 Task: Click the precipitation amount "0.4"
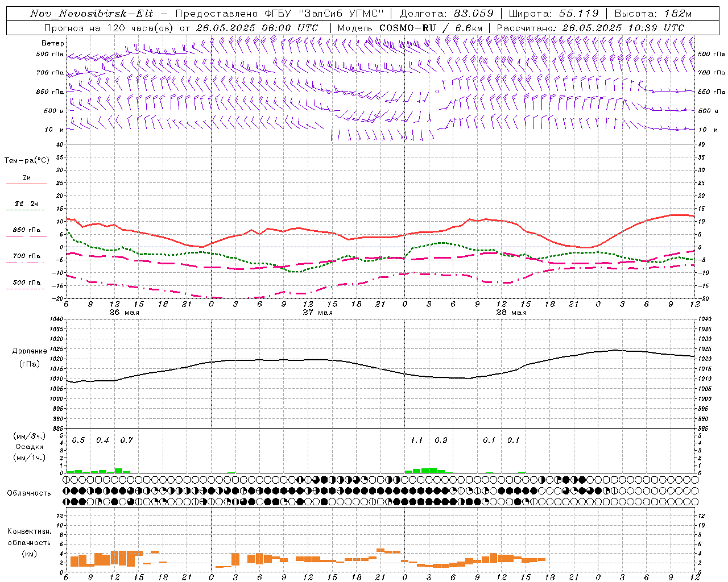coord(102,440)
